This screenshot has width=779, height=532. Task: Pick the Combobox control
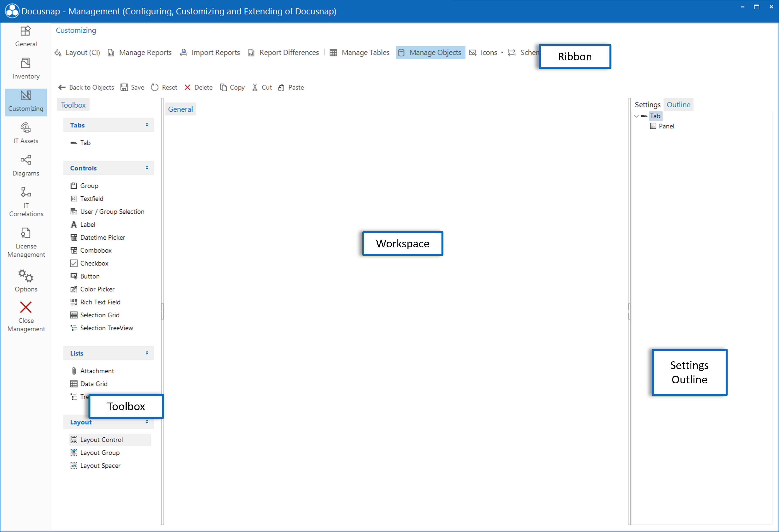(x=91, y=250)
